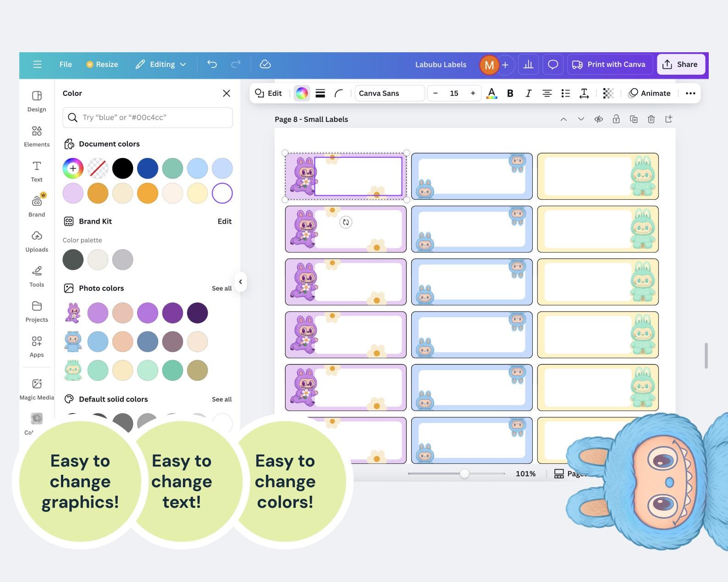Click Brand Kit Edit link

point(225,221)
